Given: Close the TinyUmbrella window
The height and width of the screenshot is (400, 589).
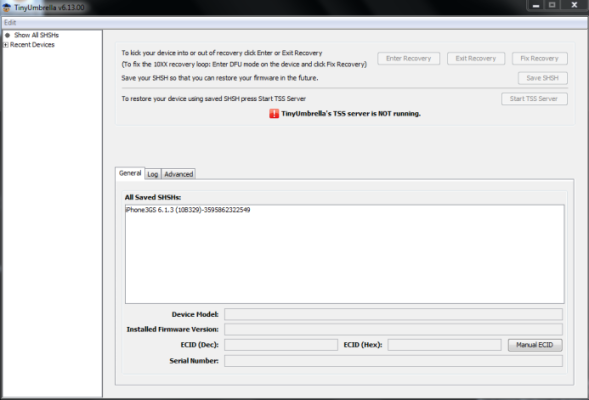Looking at the screenshot, I should (x=574, y=5).
